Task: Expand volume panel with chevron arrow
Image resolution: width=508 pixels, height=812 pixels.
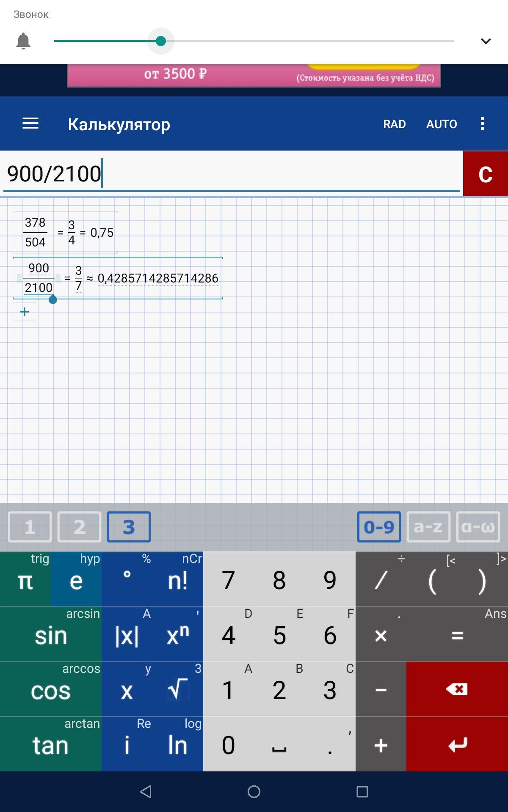Action: (486, 41)
